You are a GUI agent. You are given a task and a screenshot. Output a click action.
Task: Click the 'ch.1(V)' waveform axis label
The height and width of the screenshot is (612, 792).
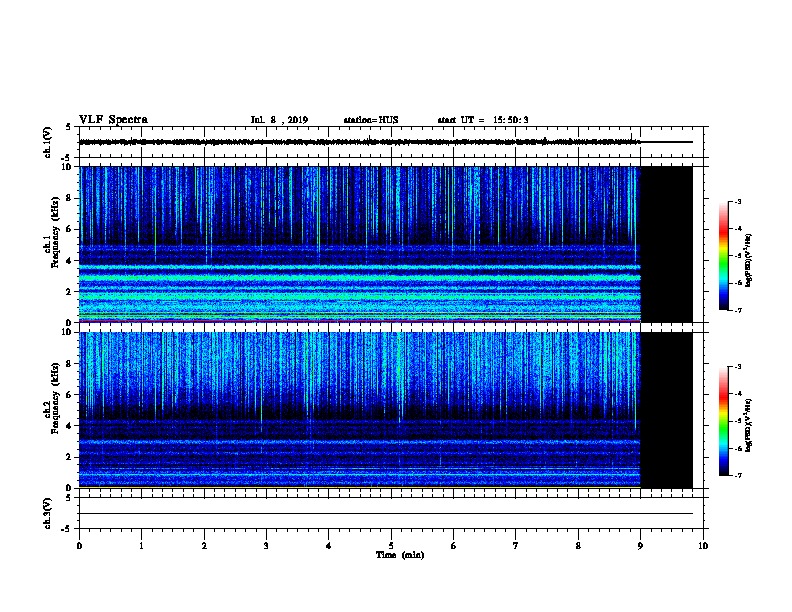click(48, 142)
